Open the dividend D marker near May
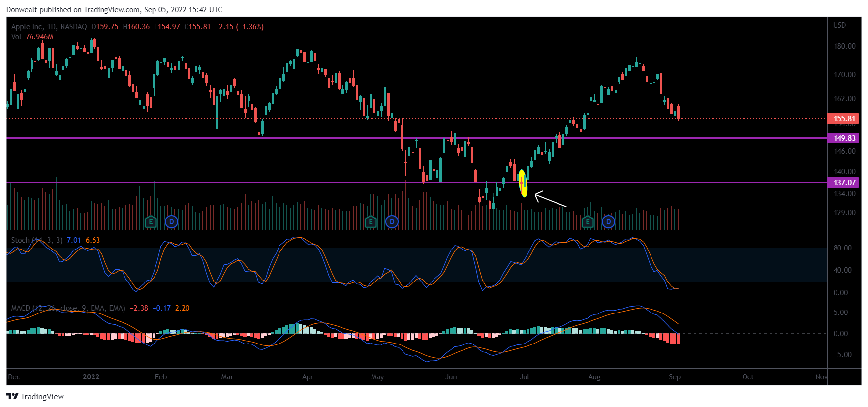The height and width of the screenshot is (407, 868). [392, 222]
